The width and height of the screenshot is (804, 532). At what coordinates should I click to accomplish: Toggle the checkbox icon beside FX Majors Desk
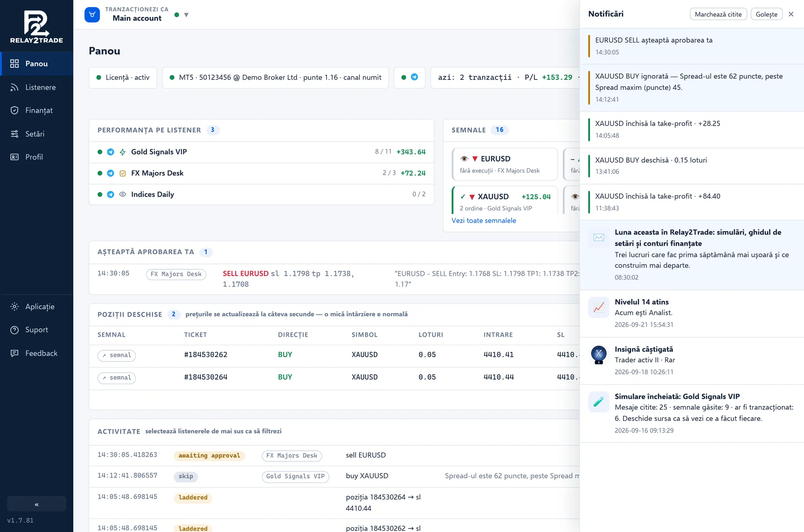click(123, 173)
